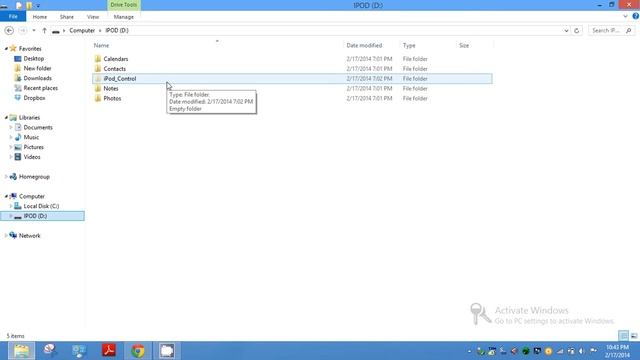Sort files by the Name column
640x360 pixels.
point(101,45)
